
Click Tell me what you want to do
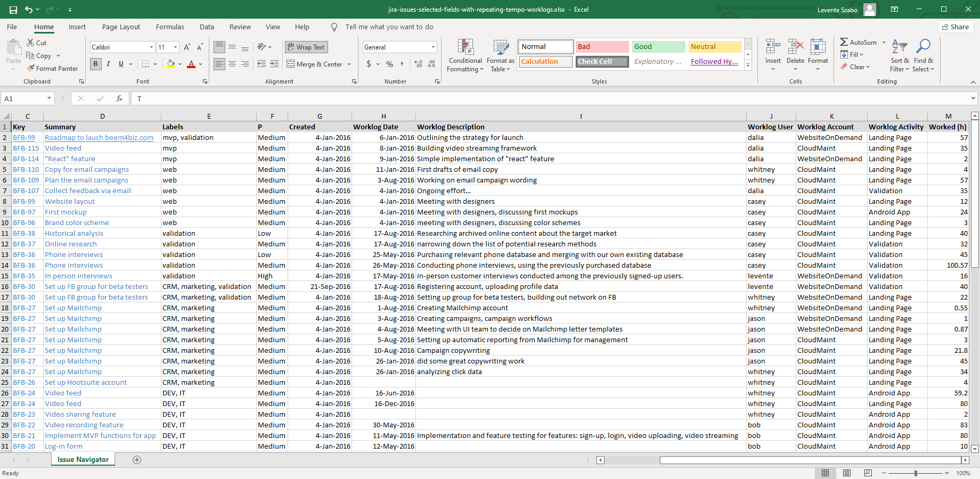pos(389,27)
